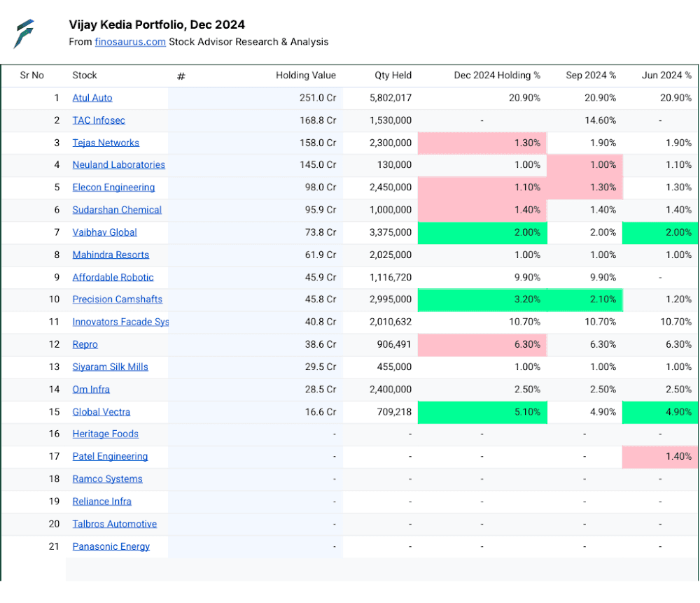Open the Precision Camshafts stock link
Screen dimensions: 700x603
click(x=118, y=299)
